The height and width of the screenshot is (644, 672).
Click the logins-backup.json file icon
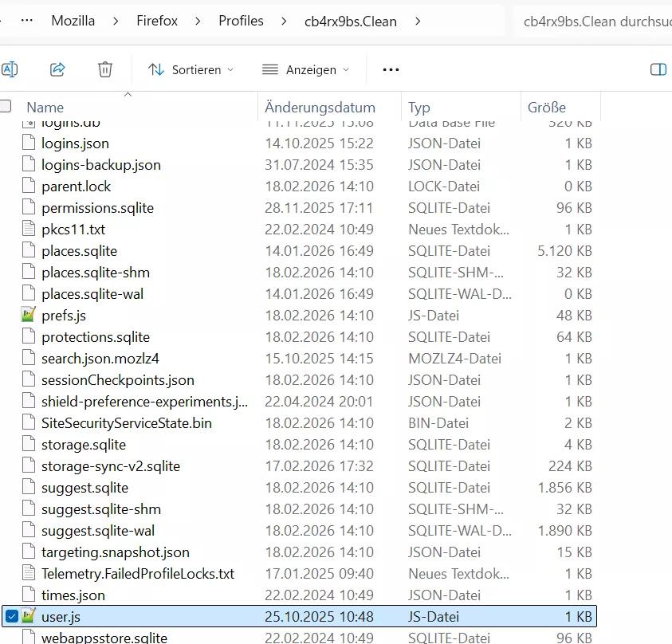coord(28,163)
